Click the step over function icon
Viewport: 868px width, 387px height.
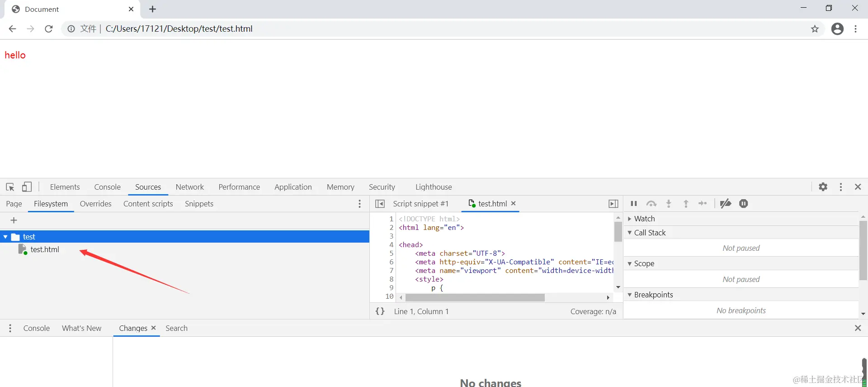pyautogui.click(x=651, y=204)
